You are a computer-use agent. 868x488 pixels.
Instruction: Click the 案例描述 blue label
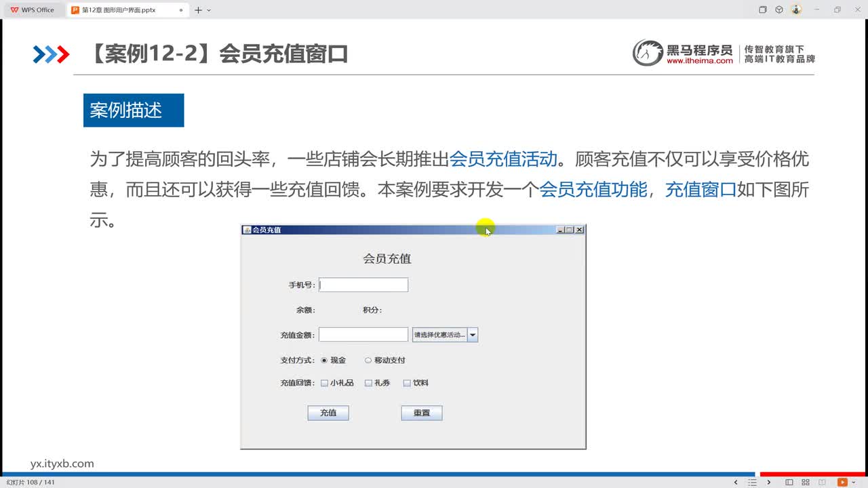[x=134, y=110]
